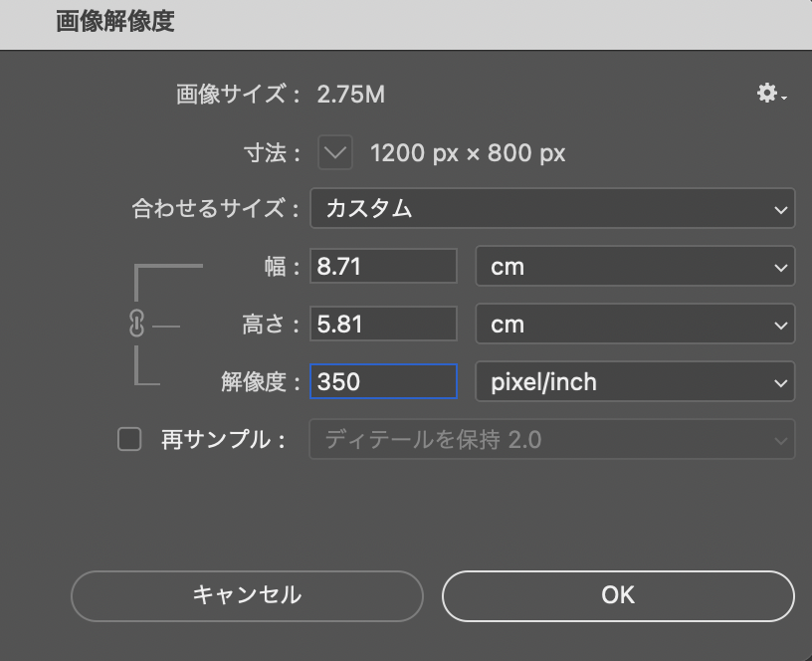Click the 画像サイズ 2.75M value
Screen dimensions: 812x661
(350, 96)
